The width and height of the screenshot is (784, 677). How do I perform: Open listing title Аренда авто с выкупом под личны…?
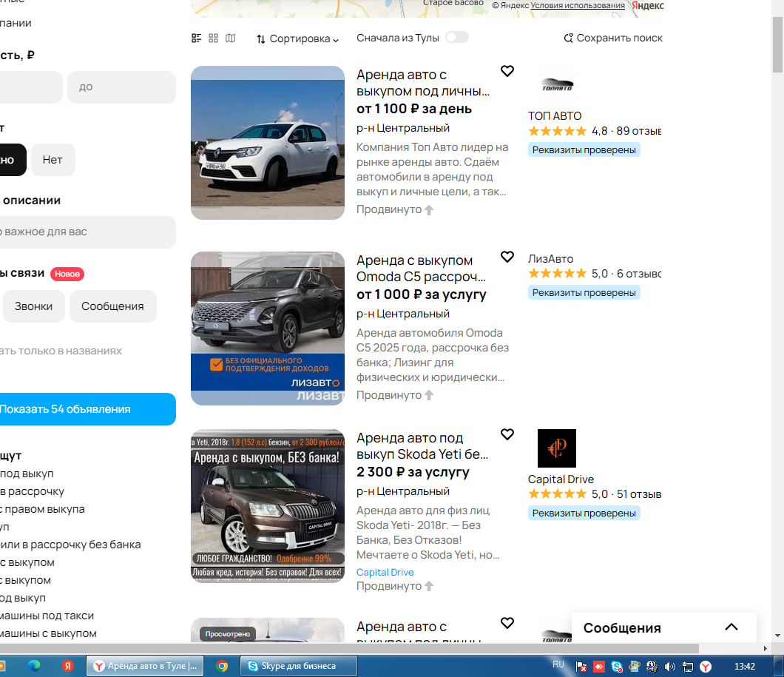point(423,83)
